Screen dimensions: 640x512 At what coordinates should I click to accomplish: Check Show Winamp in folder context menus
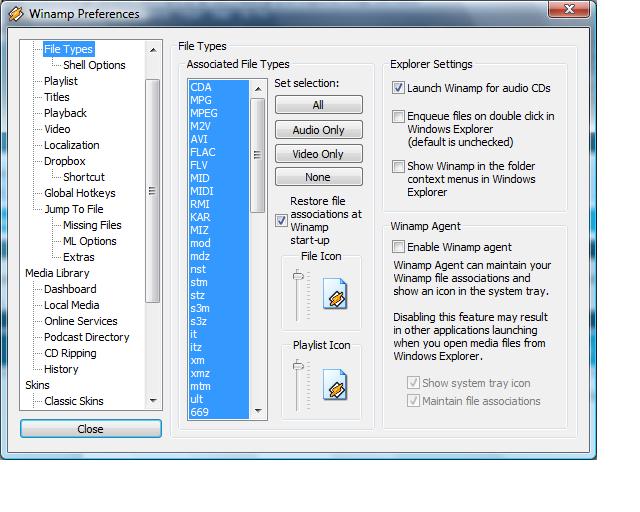(398, 166)
